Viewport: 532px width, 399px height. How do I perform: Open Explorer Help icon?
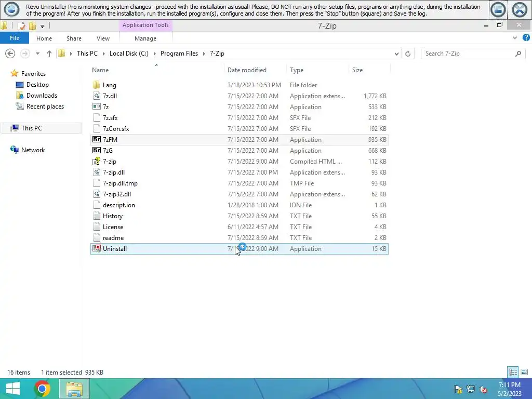point(526,37)
